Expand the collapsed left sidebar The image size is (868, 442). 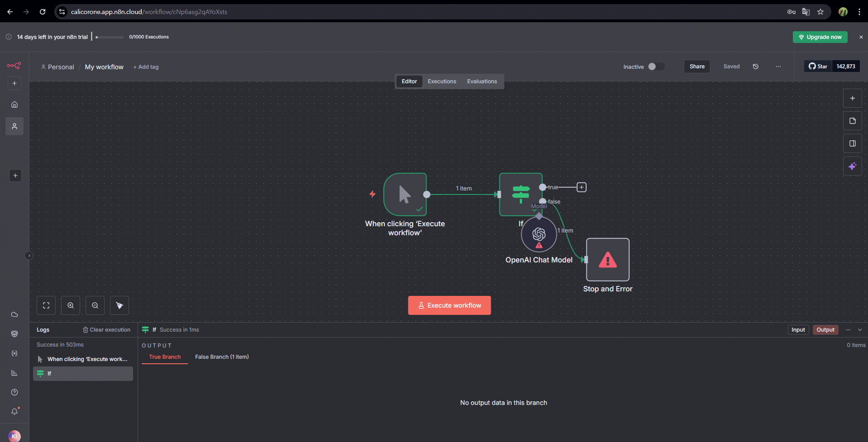[29, 256]
